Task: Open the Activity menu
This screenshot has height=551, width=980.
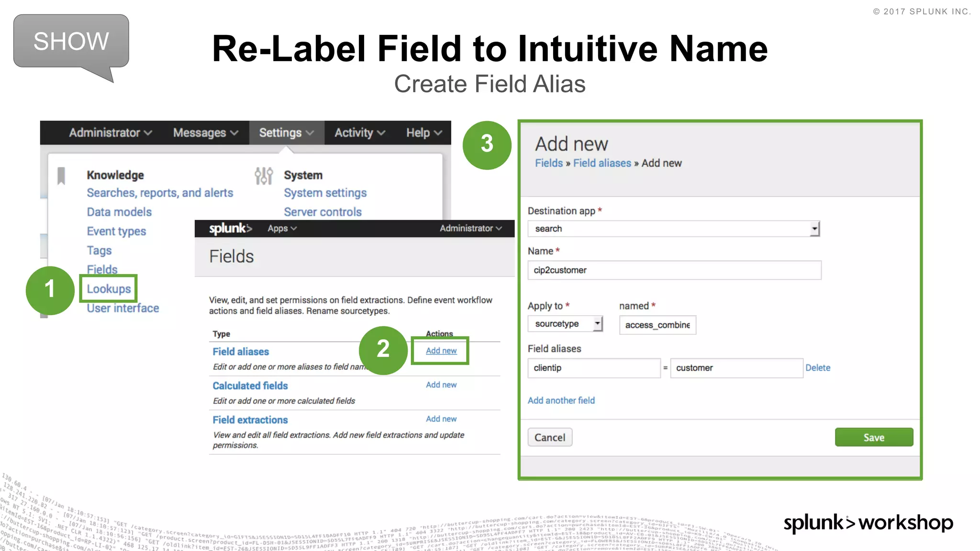Action: click(360, 132)
